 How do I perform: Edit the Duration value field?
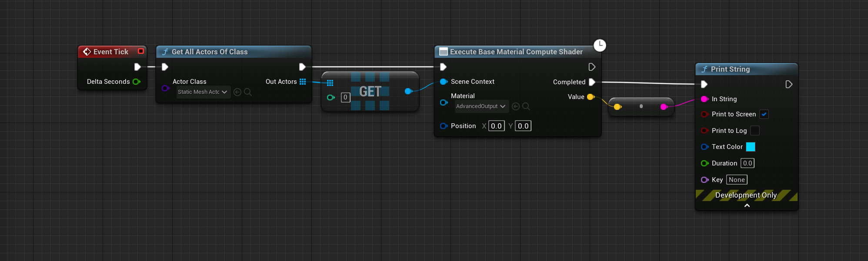[748, 163]
